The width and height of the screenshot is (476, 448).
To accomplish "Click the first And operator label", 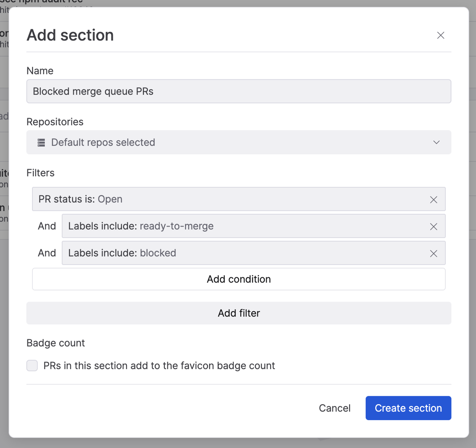I will coord(47,226).
